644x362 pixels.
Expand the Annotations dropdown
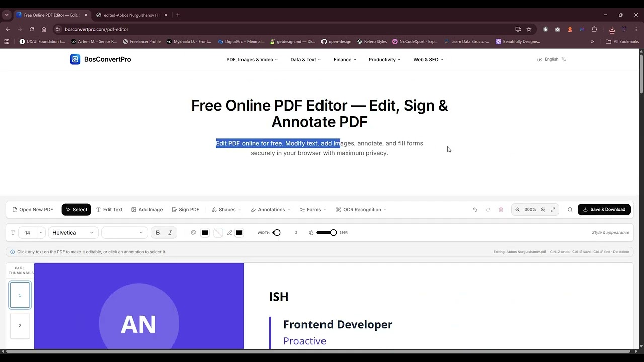[x=270, y=210]
